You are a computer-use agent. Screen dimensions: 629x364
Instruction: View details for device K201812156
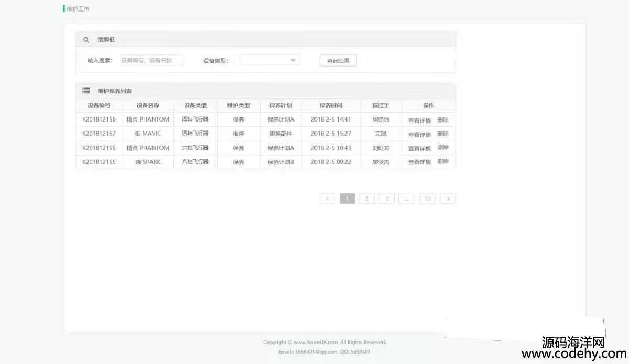419,120
